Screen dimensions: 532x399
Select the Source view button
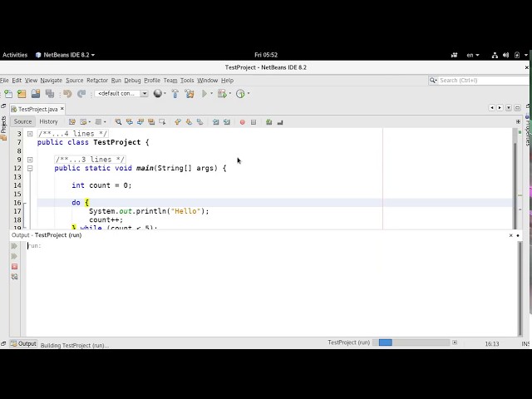[x=22, y=121]
